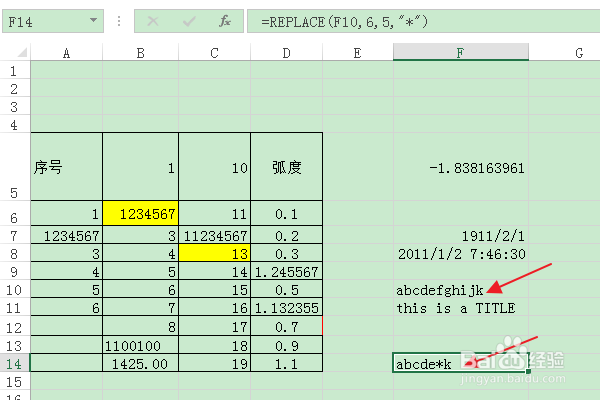600x400 pixels.
Task: Click cell showing 2011/1/2 7:46:30
Action: coord(461,253)
